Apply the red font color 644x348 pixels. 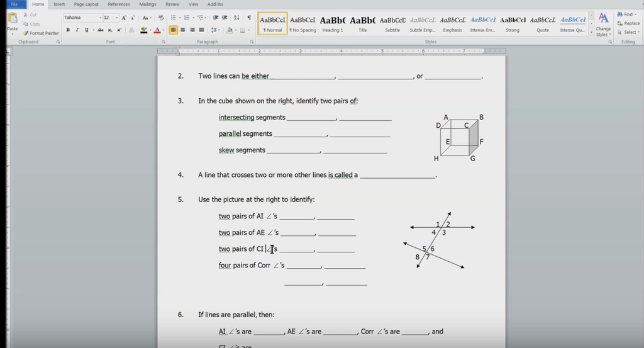pyautogui.click(x=157, y=30)
